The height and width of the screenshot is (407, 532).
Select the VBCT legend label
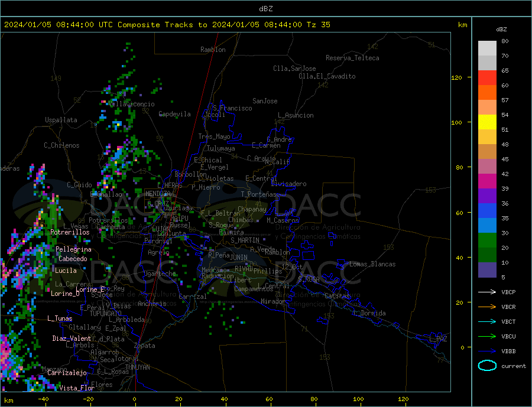click(x=508, y=321)
